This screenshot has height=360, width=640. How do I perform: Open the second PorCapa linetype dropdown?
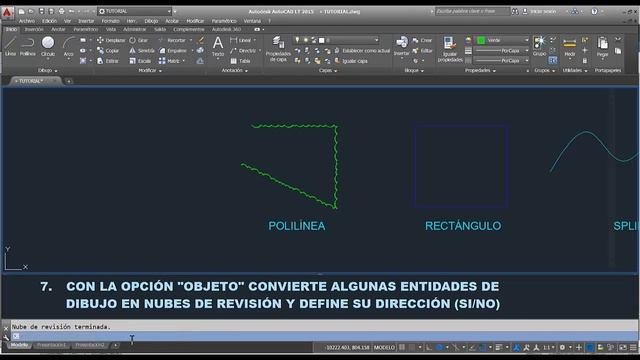pos(502,60)
